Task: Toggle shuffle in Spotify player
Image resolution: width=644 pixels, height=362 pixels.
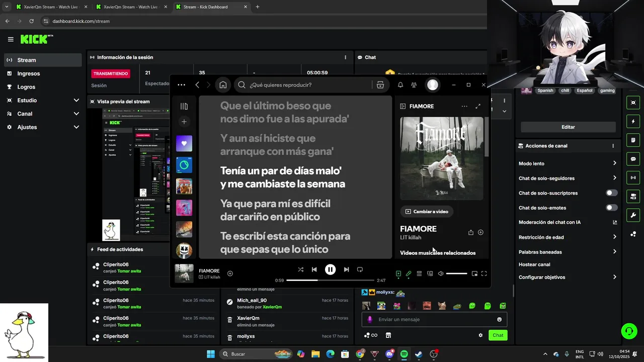Action: click(x=300, y=269)
